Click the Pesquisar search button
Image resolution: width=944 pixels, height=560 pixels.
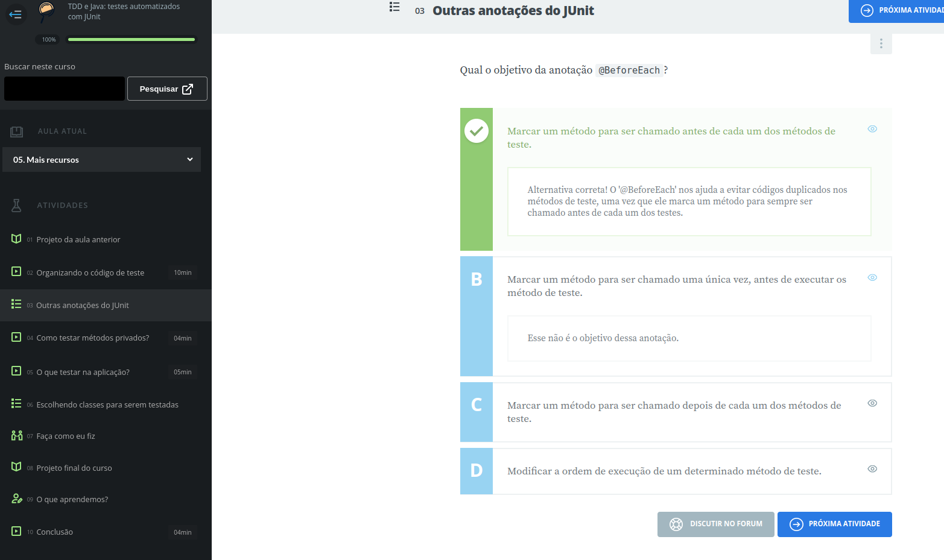(167, 89)
